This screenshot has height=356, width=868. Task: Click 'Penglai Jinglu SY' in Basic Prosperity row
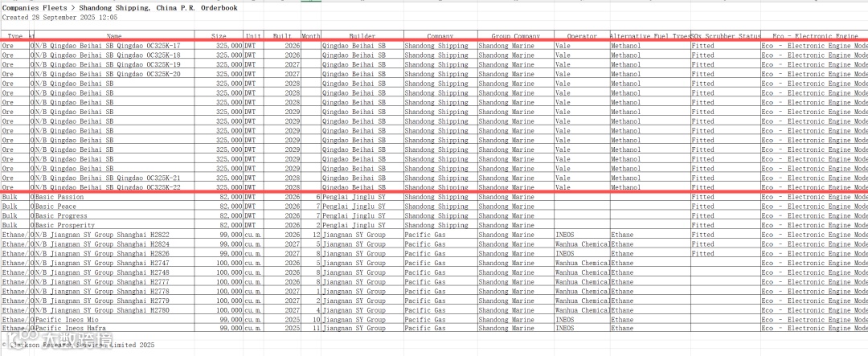point(362,225)
